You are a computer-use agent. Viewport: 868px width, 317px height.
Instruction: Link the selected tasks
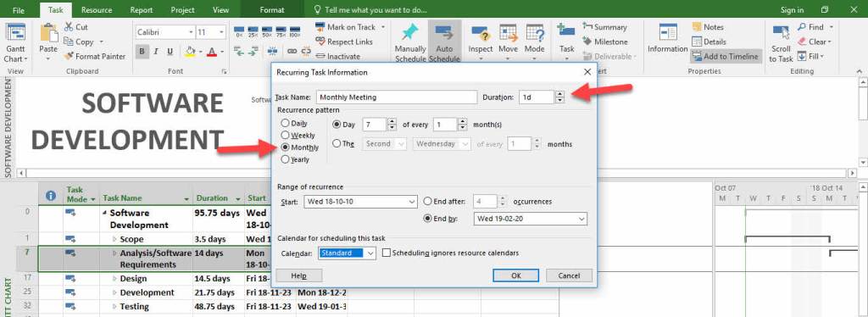(292, 51)
